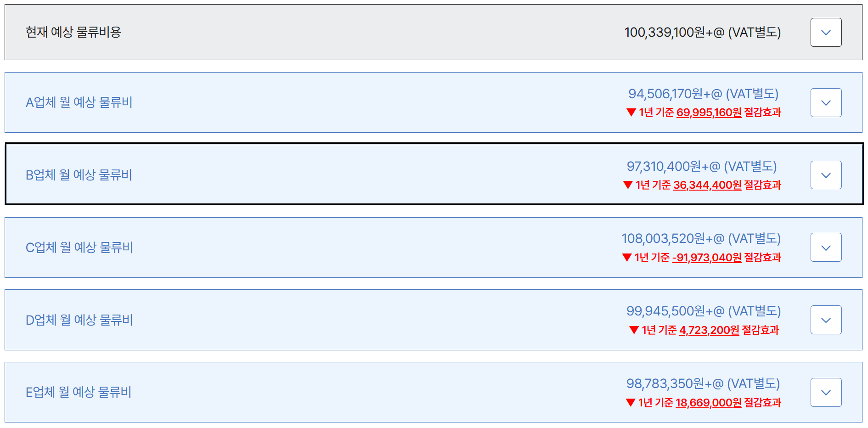Click the 69,995,160원 savings link
Viewport: 868px width, 428px height.
pos(709,113)
